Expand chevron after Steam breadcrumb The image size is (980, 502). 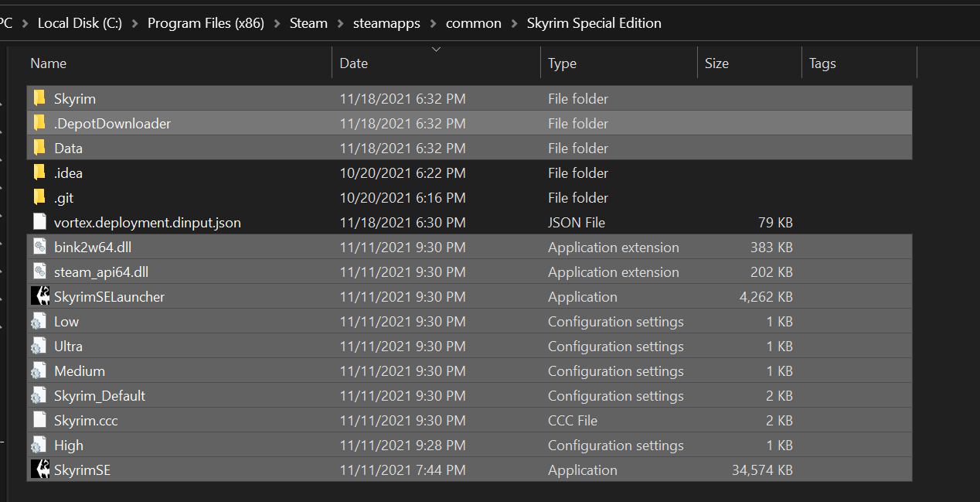point(340,24)
